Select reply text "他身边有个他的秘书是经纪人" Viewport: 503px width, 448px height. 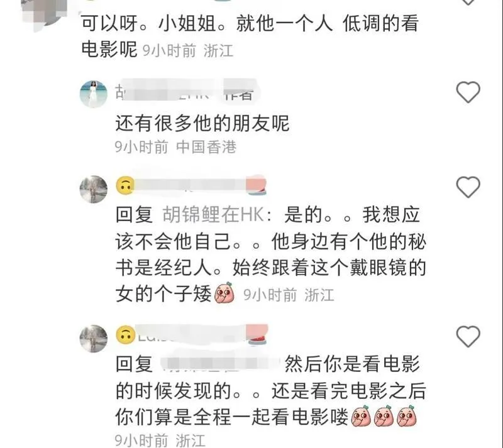point(271,254)
